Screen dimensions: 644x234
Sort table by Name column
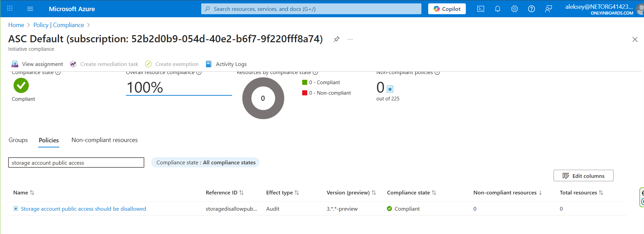[24, 192]
